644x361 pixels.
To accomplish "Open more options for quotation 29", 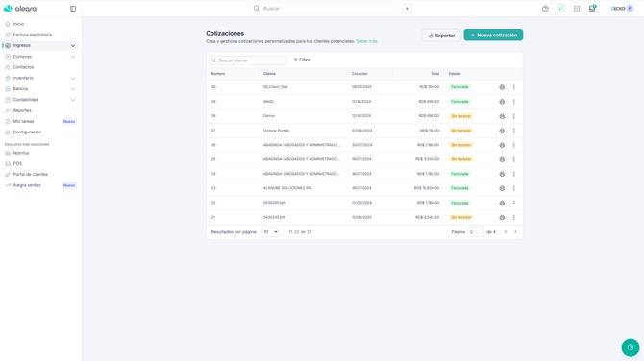I will coord(514,102).
